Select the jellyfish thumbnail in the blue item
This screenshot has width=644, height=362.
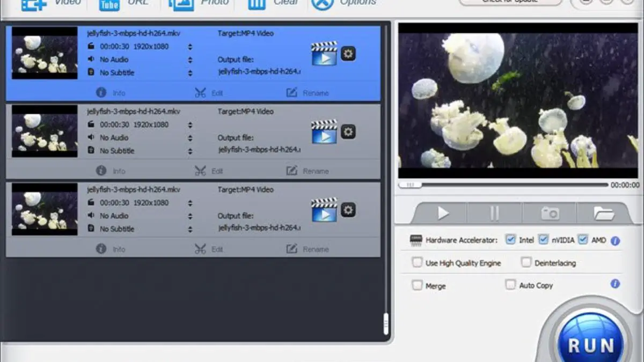coord(45,54)
